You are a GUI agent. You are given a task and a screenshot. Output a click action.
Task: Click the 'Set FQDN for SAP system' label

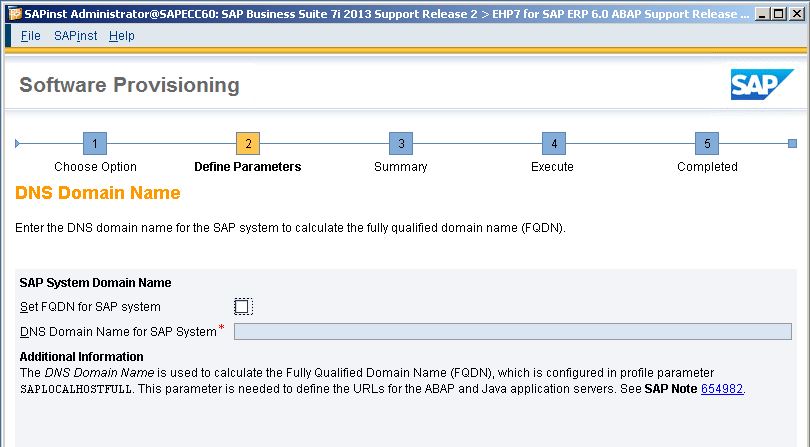coord(90,306)
